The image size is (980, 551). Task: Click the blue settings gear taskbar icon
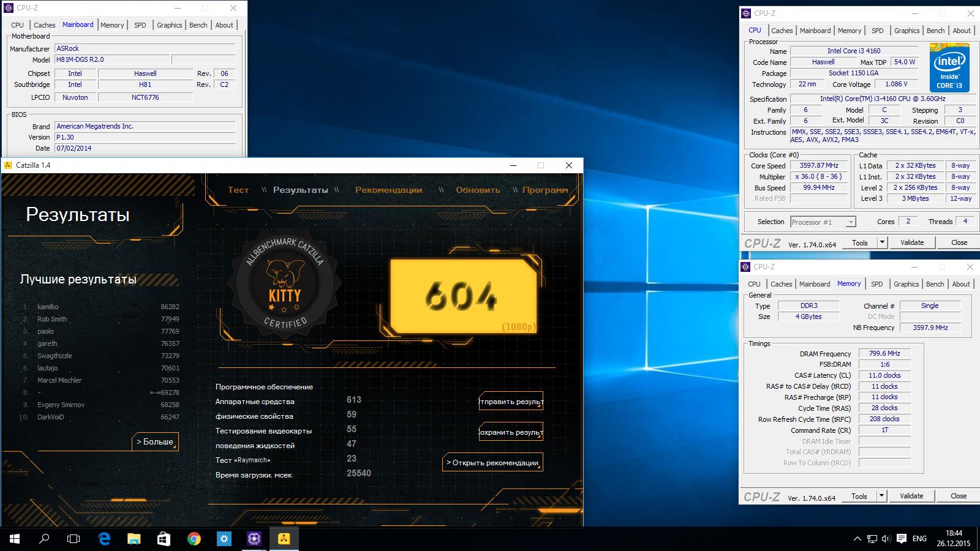(224, 539)
